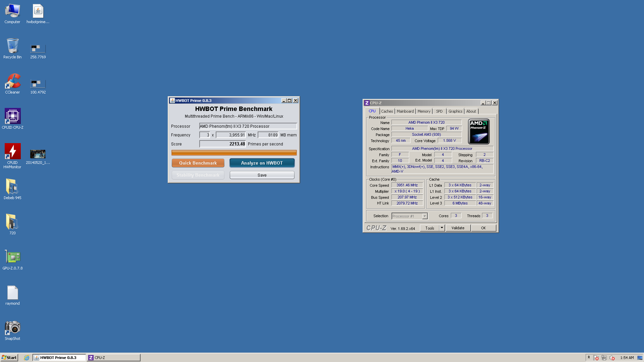Launch CPUID CPU-Z desktop shortcut
Image resolution: width=644 pixels, height=362 pixels.
tap(12, 119)
